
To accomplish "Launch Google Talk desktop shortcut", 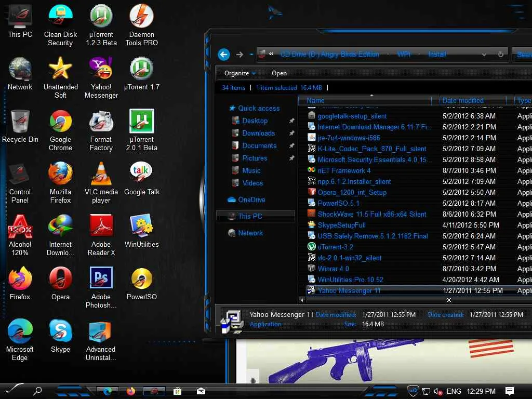I will click(141, 179).
